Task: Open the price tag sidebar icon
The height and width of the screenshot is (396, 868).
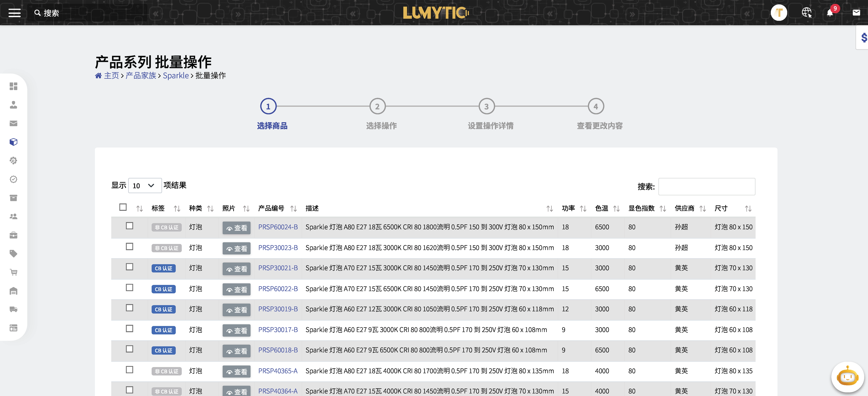Action: coord(13,254)
